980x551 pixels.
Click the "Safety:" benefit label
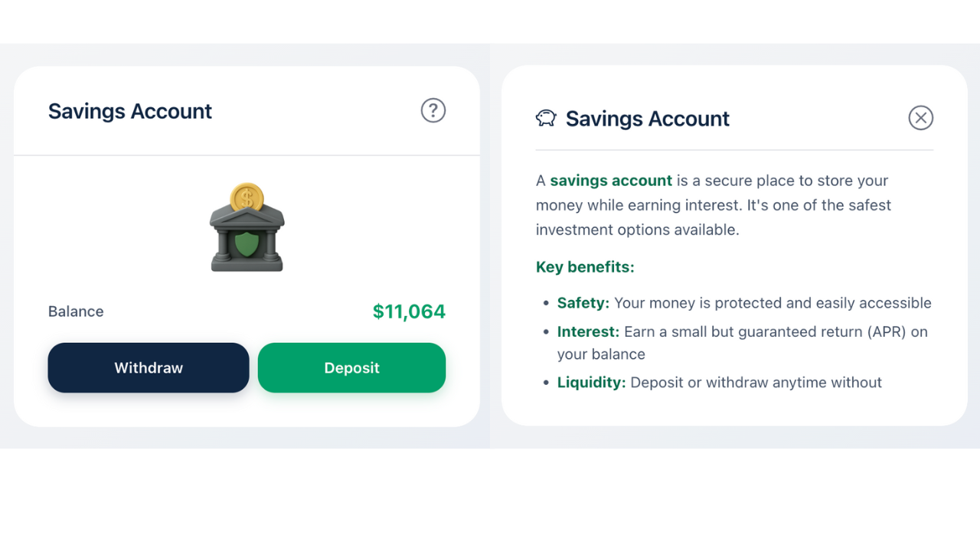pos(583,303)
